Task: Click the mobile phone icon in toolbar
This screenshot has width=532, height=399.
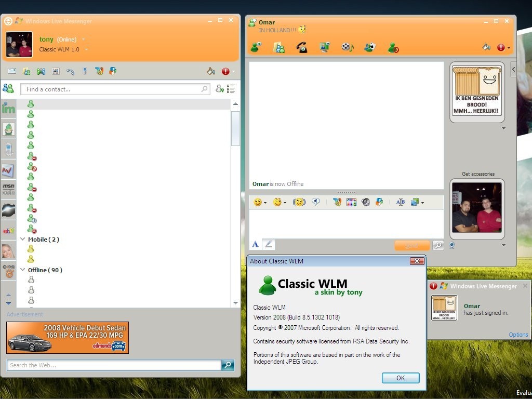Action: tap(85, 71)
